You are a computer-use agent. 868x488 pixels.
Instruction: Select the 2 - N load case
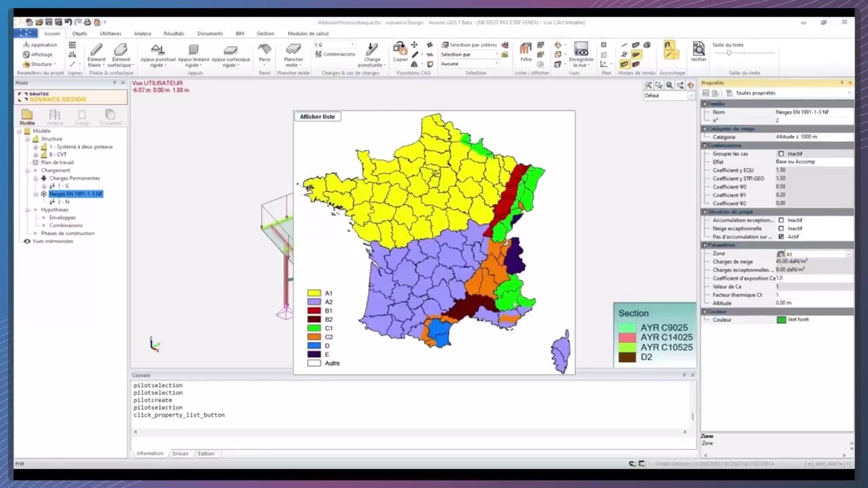[x=63, y=202]
